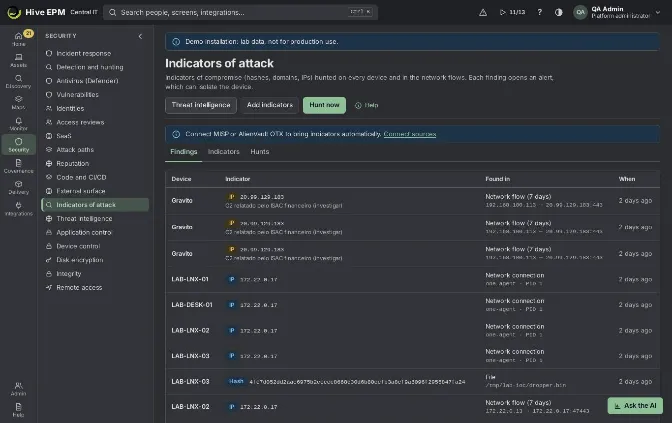Click the green Hunt now button
The height and width of the screenshot is (423, 672).
pos(324,105)
